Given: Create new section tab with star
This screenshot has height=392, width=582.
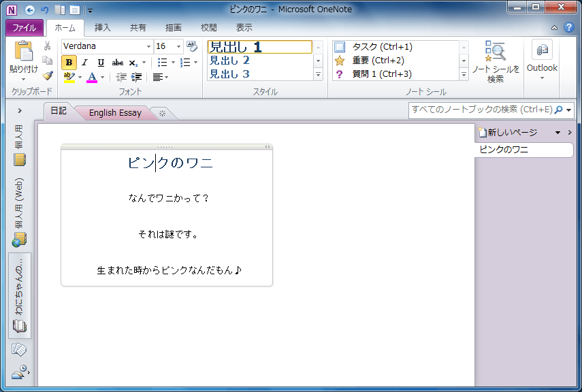Looking at the screenshot, I should (x=162, y=114).
